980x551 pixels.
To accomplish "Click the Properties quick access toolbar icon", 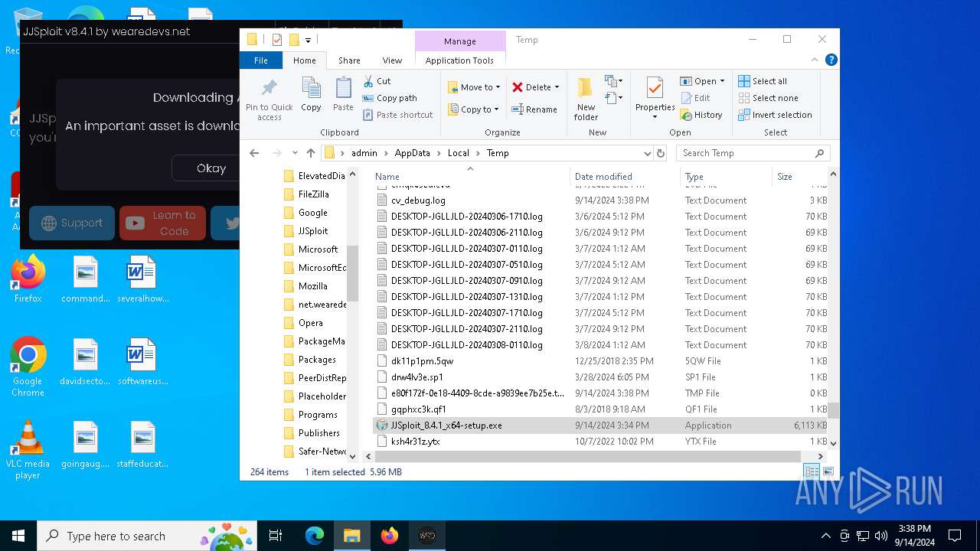I will [276, 40].
